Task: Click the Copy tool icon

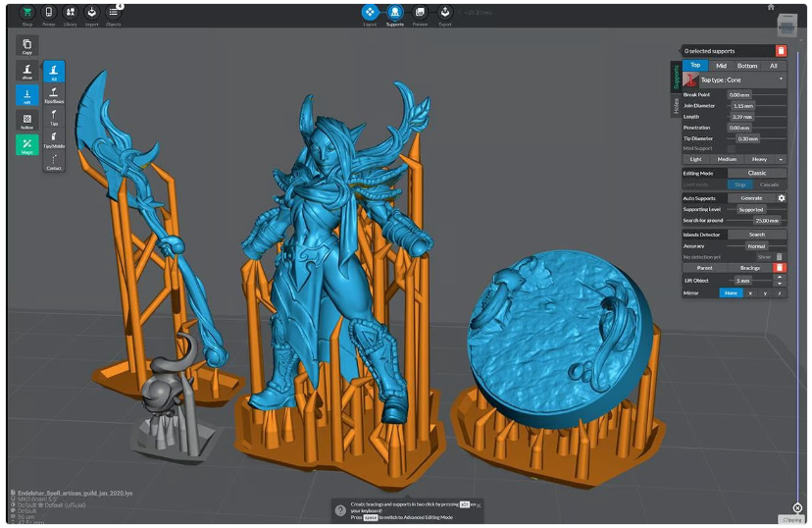Action: (x=26, y=45)
